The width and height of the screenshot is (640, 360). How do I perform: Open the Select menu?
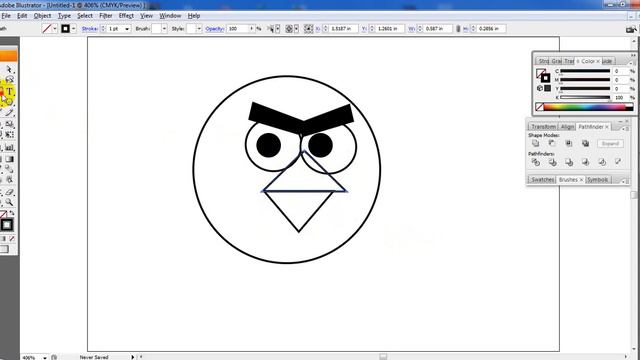(85, 16)
